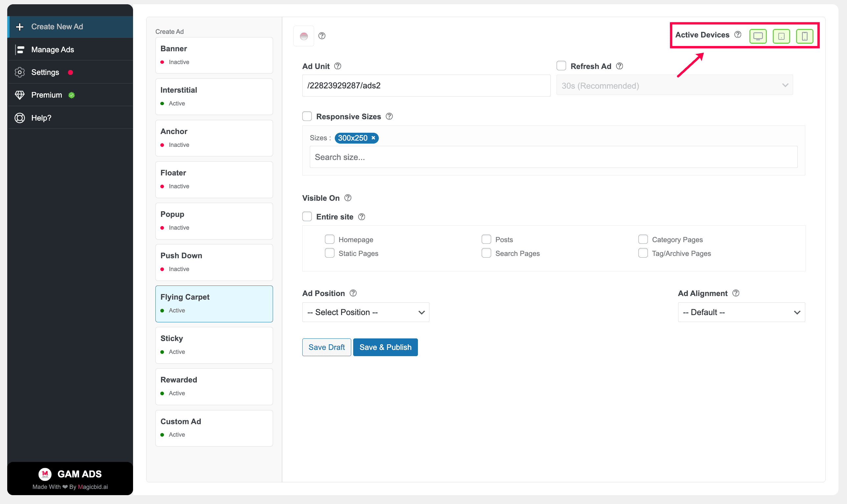The height and width of the screenshot is (504, 847).
Task: Select the Sticky ad type
Action: click(x=214, y=345)
